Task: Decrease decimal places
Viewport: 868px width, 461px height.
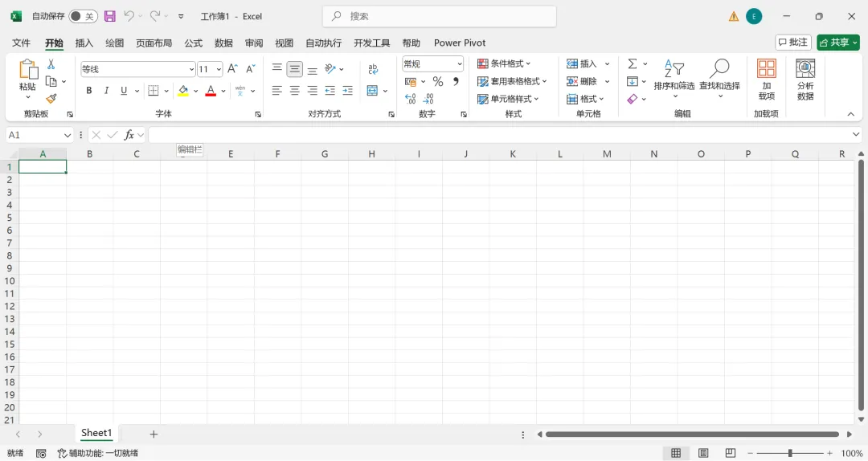Action: click(x=428, y=99)
